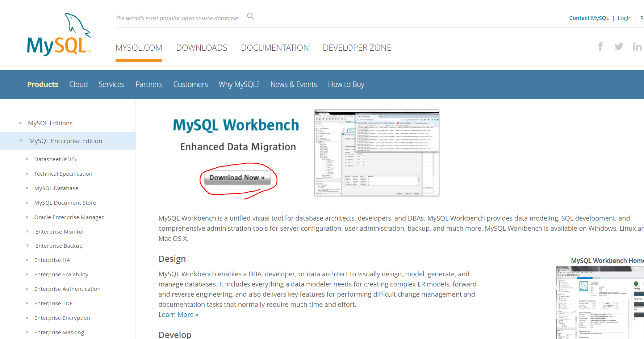Select Services in the navigation bar

(x=112, y=84)
